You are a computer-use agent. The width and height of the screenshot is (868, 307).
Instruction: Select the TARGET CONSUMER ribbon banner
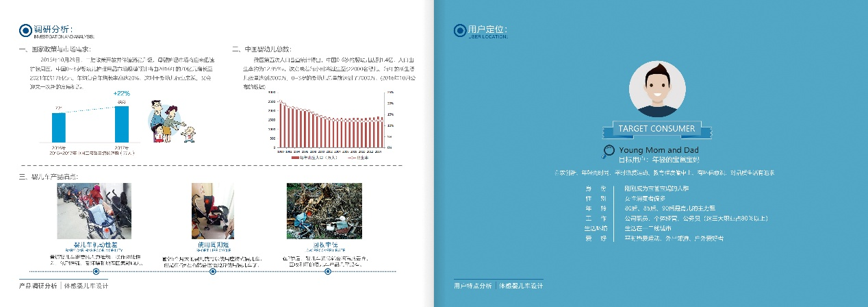(x=656, y=129)
